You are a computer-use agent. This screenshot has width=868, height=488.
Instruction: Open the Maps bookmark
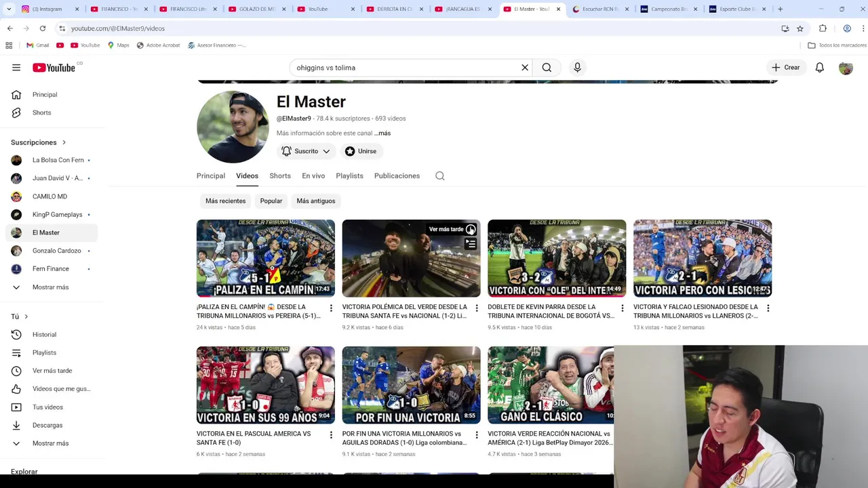pyautogui.click(x=119, y=45)
